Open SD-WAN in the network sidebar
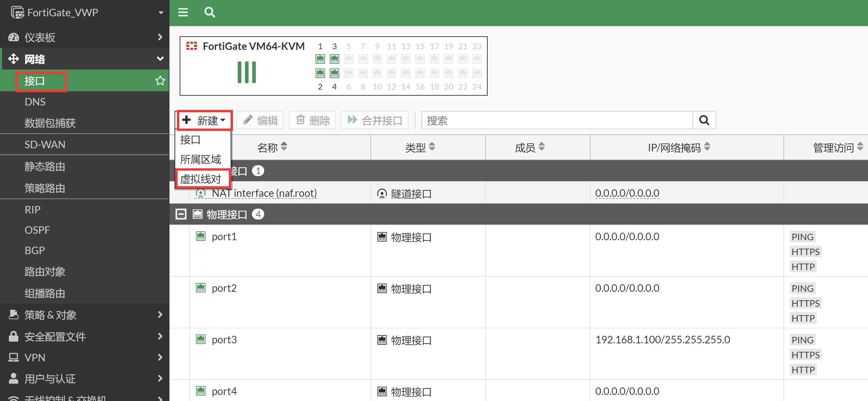Image resolution: width=868 pixels, height=401 pixels. 45,145
